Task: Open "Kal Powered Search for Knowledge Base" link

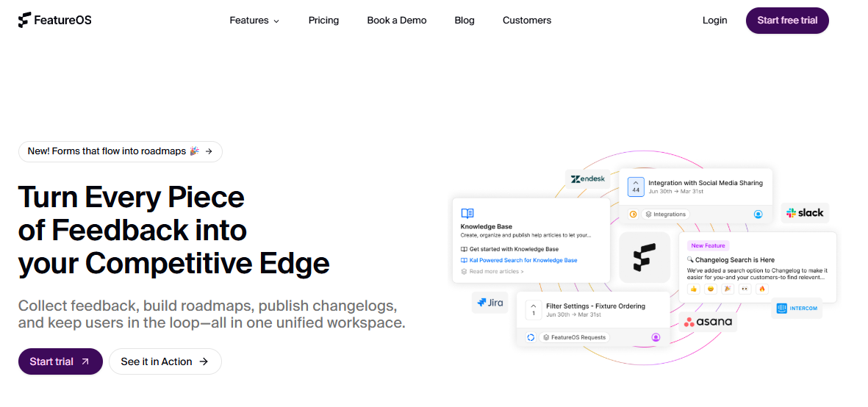Action: [x=519, y=260]
